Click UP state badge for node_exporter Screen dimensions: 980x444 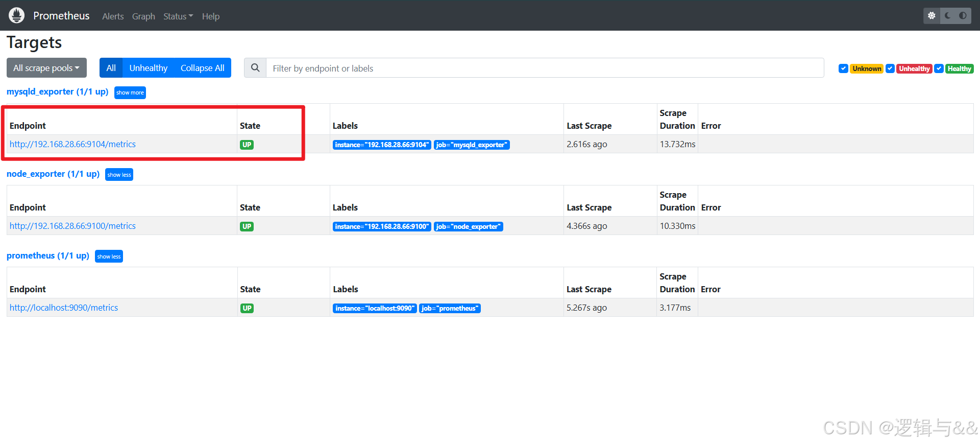click(x=247, y=226)
